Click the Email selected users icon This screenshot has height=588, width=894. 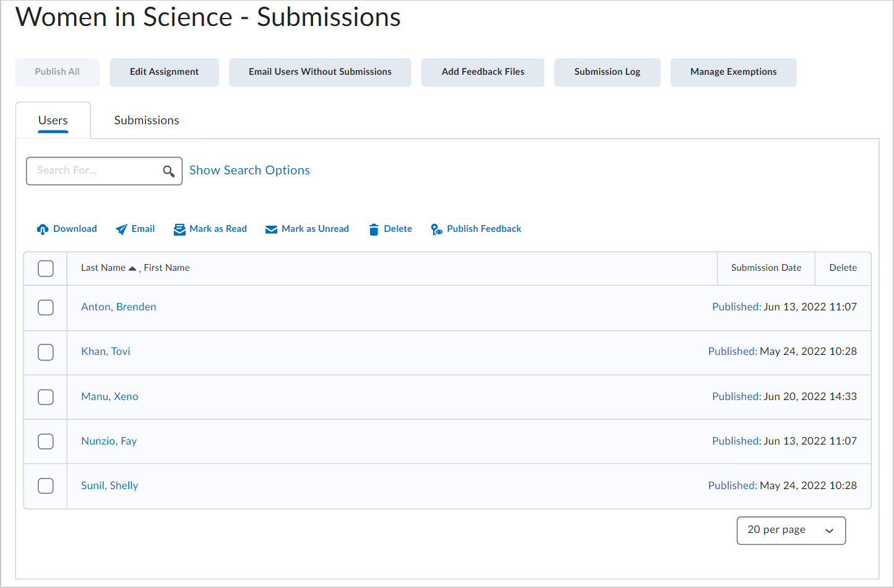pos(120,229)
